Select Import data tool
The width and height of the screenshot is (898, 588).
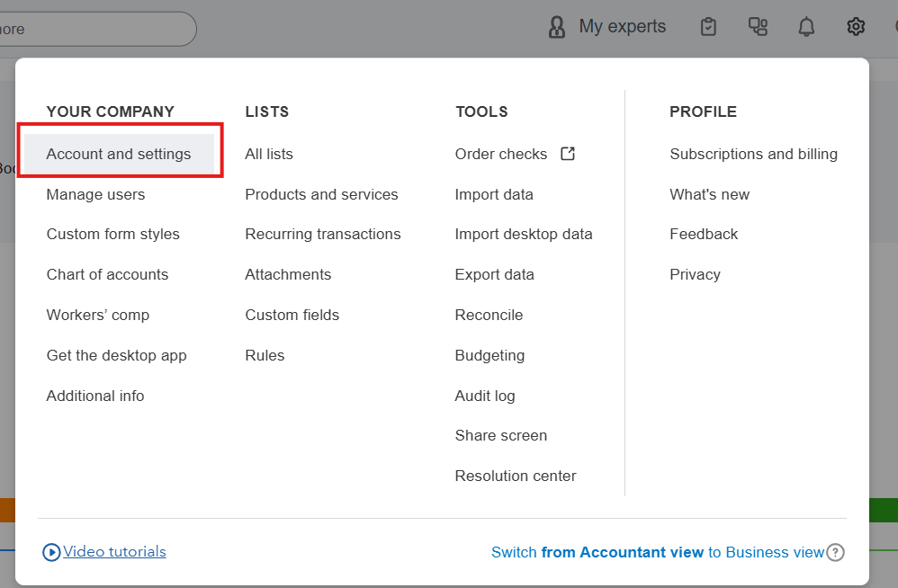click(494, 194)
